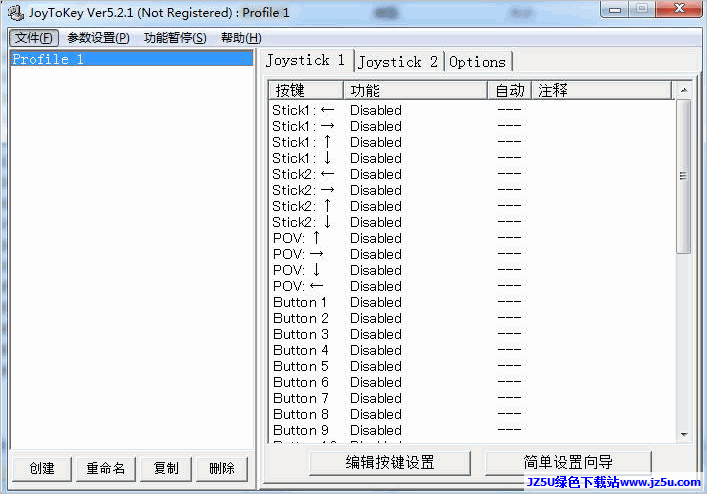Minimize the JoyToKey window

[615, 9]
